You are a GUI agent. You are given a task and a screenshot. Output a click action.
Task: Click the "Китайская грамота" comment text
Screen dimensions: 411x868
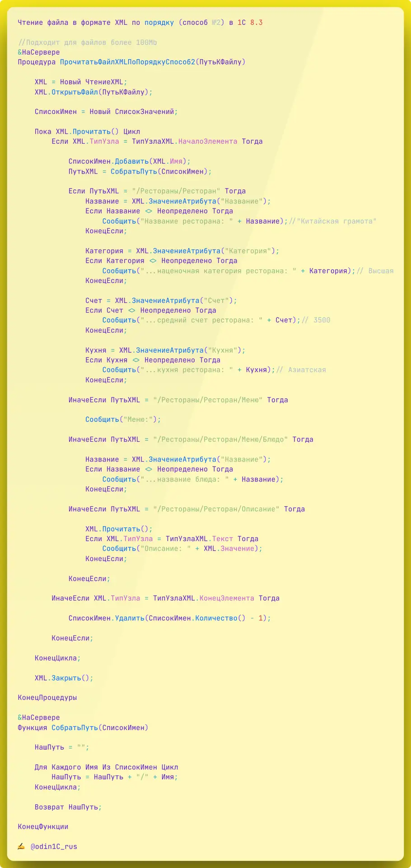pyautogui.click(x=336, y=221)
